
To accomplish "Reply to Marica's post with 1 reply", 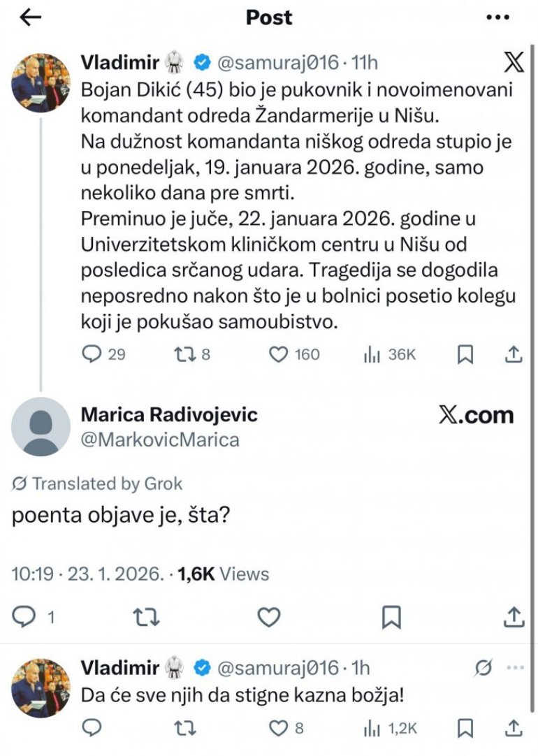I will (25, 616).
